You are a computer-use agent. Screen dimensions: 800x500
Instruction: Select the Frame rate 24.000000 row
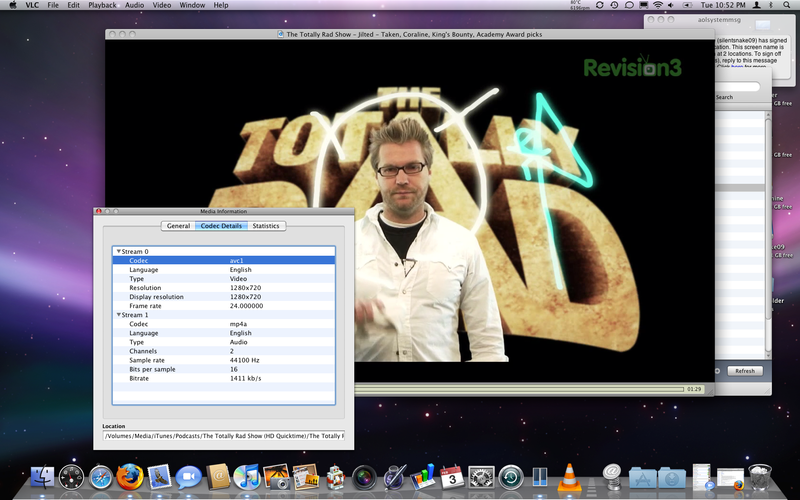223,306
